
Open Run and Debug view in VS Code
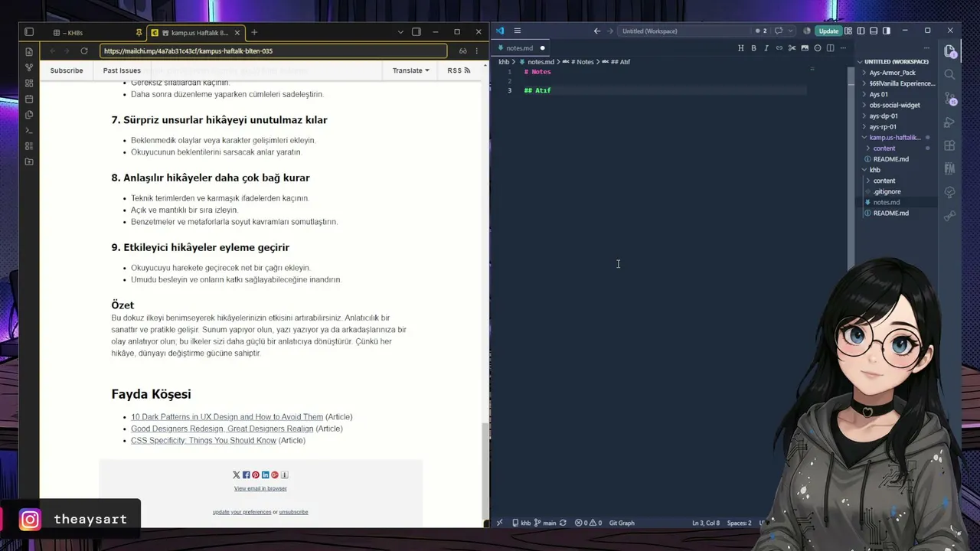tap(950, 122)
